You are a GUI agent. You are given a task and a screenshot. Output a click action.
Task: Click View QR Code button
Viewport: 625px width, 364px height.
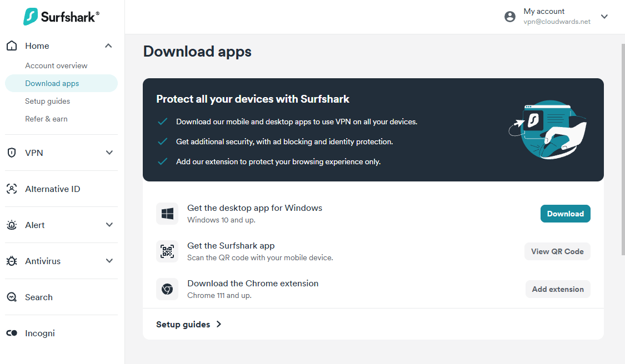[x=557, y=251]
